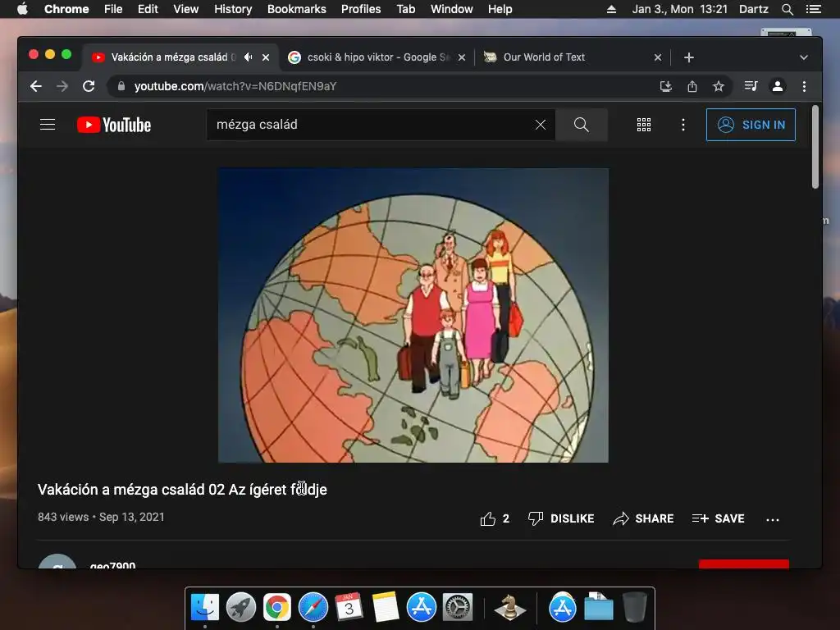Viewport: 840px width, 630px height.
Task: Save the video to a playlist
Action: [x=718, y=518]
